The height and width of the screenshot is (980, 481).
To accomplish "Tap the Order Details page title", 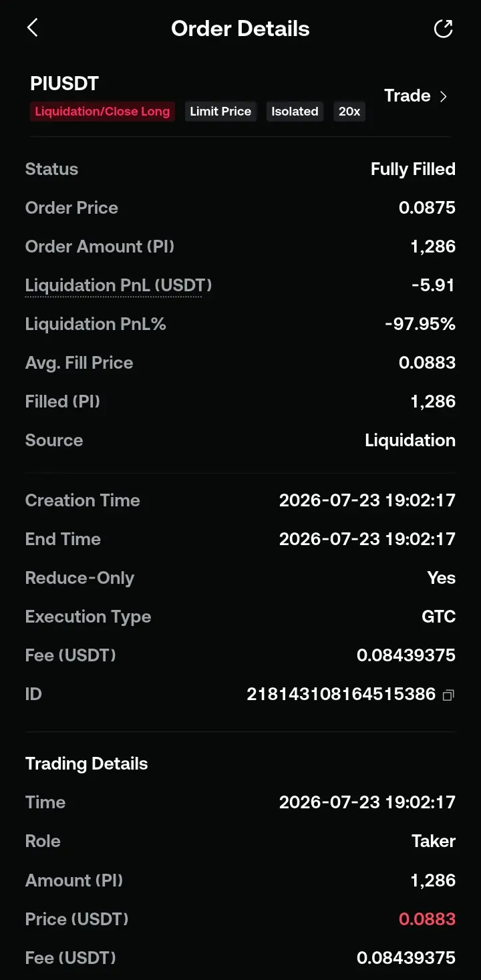I will pyautogui.click(x=240, y=29).
